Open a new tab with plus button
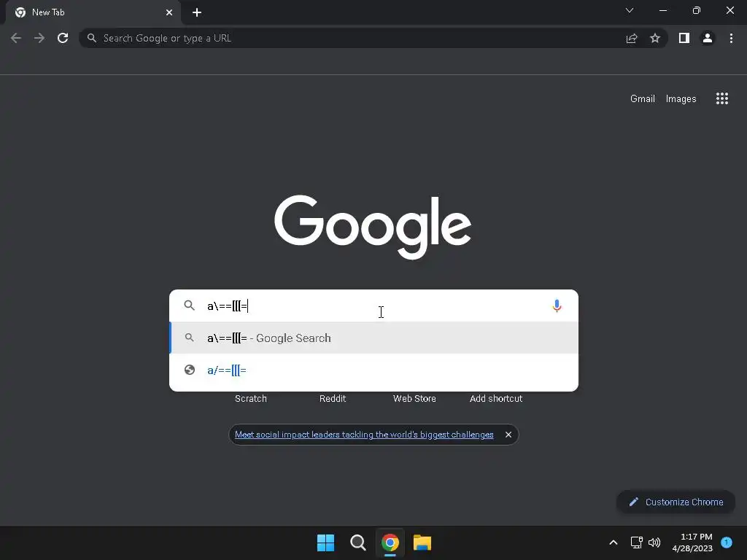Image resolution: width=747 pixels, height=560 pixels. point(197,12)
